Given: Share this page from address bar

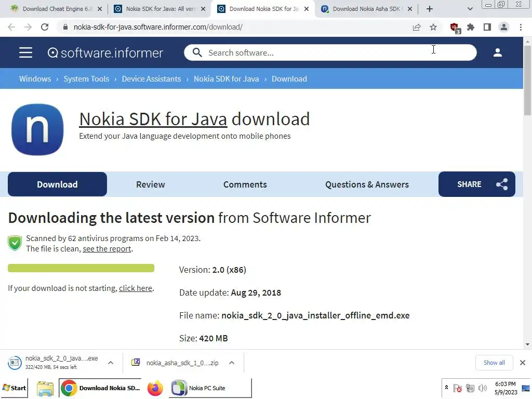Looking at the screenshot, I should point(417,27).
